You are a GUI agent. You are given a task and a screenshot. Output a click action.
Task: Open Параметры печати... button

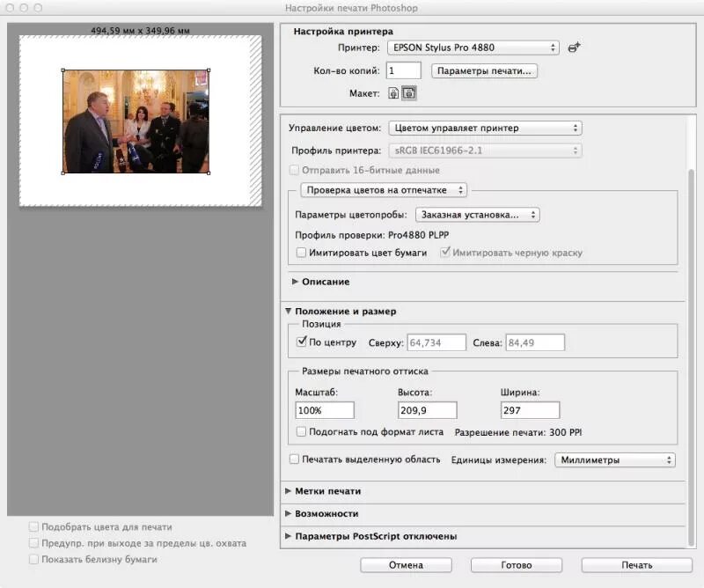pyautogui.click(x=484, y=70)
